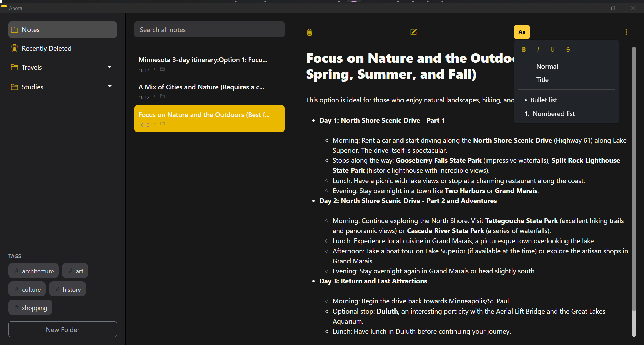Open Recently Deleted folder
The height and width of the screenshot is (345, 644).
63,48
